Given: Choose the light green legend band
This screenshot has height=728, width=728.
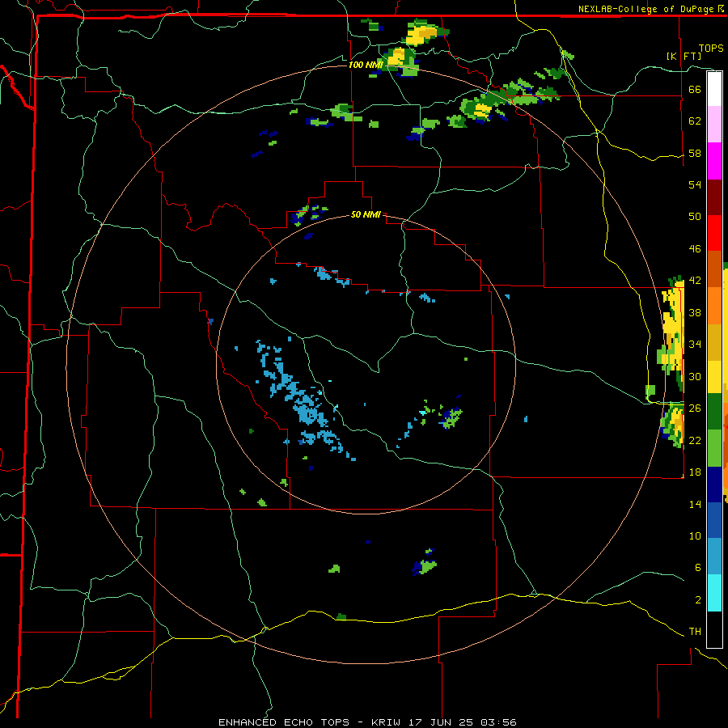Looking at the screenshot, I should coord(714,448).
